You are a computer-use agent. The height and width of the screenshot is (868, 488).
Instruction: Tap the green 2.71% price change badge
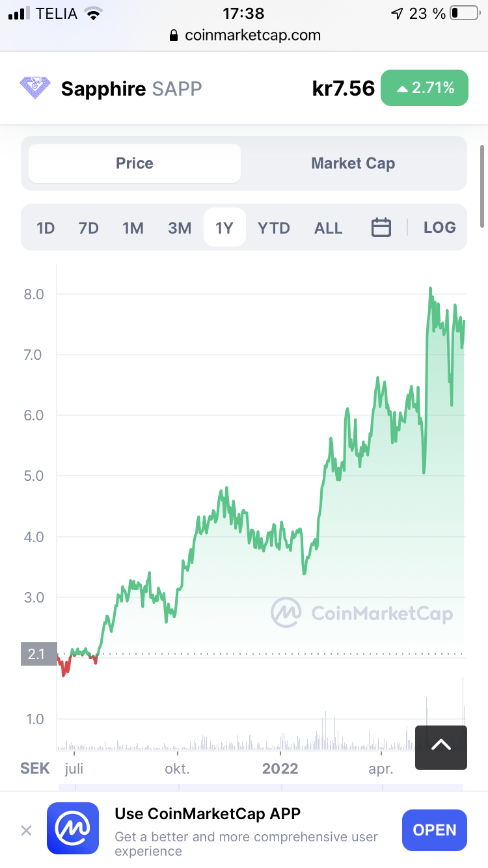pos(424,88)
